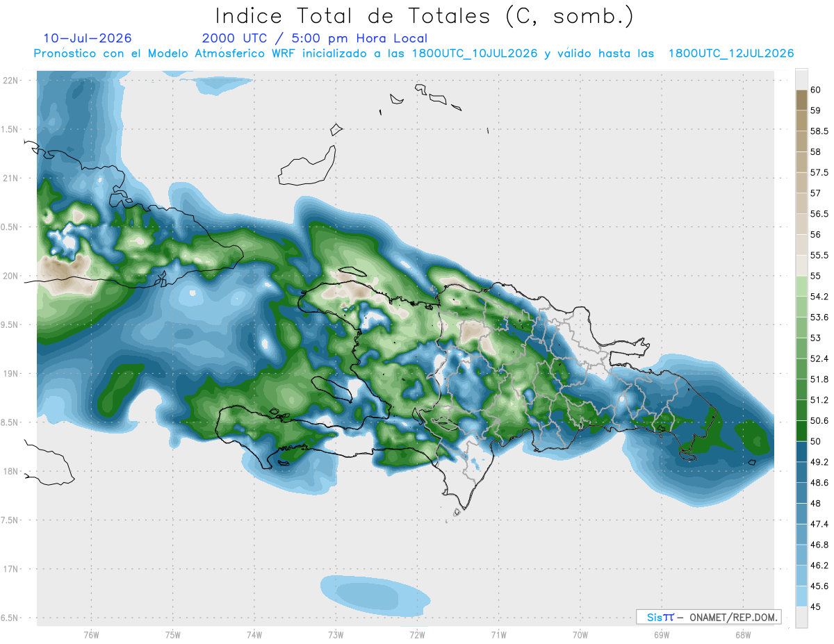Click the dark blue swatch between 49.2 and 50
834x644 pixels.
click(x=801, y=452)
